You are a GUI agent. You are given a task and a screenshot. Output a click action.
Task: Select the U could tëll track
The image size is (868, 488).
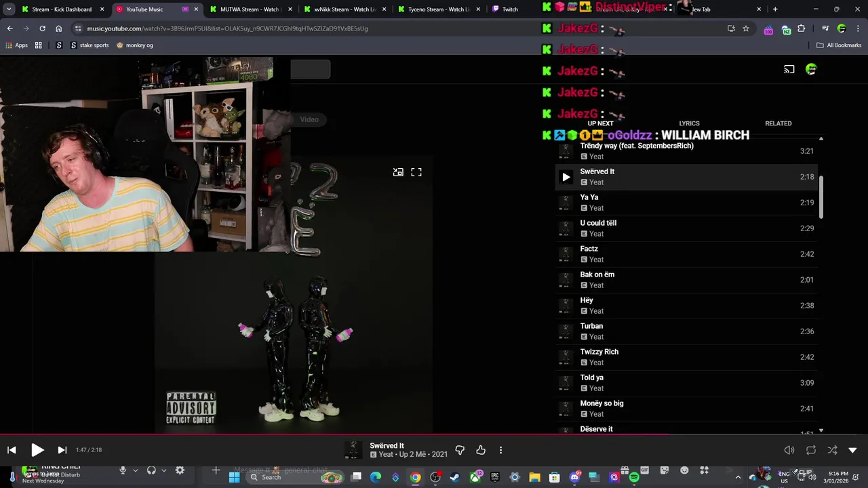pyautogui.click(x=686, y=228)
